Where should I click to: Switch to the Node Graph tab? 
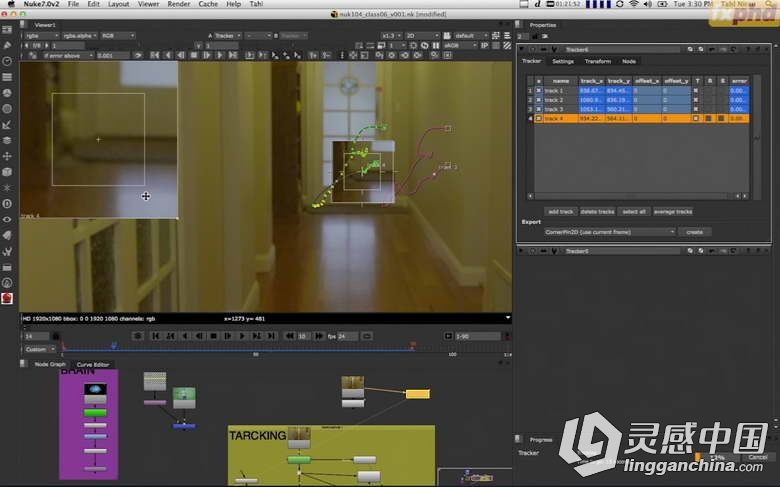click(50, 365)
